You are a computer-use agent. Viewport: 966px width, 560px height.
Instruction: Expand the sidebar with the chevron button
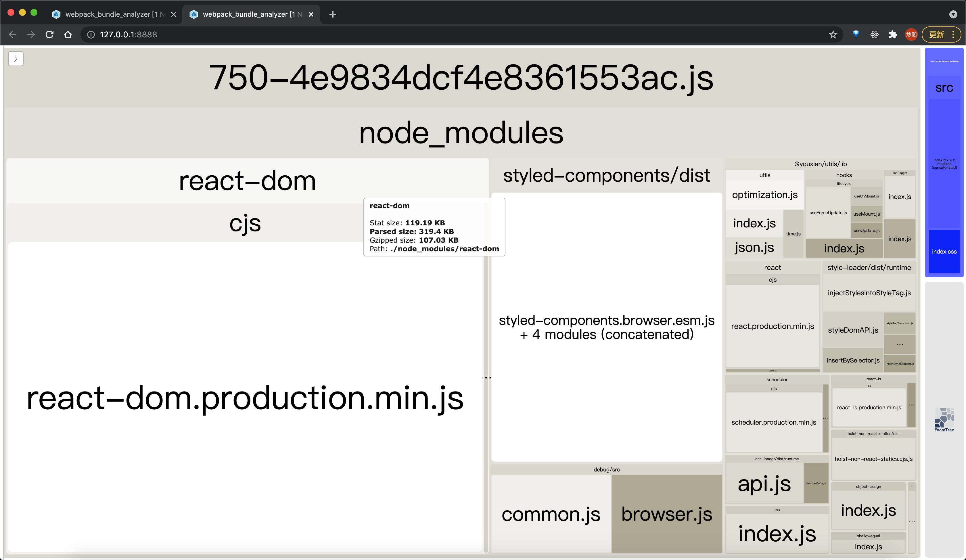tap(16, 59)
